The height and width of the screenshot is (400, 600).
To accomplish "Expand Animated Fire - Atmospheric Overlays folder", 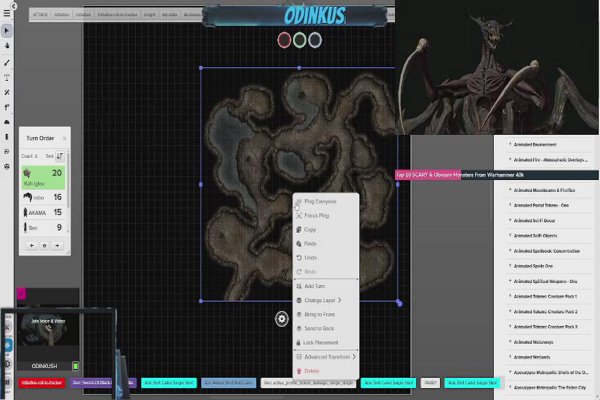I will click(x=549, y=160).
